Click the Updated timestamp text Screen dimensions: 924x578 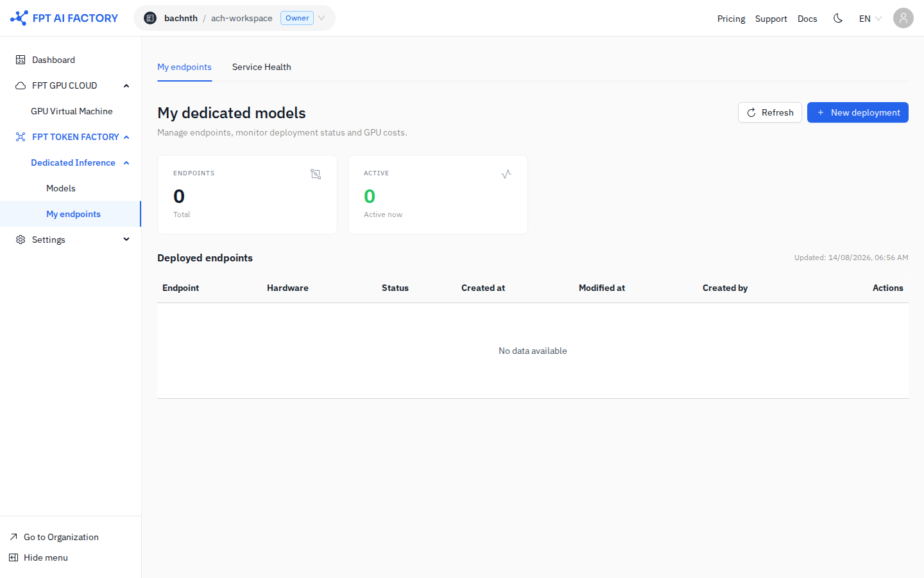pos(851,258)
